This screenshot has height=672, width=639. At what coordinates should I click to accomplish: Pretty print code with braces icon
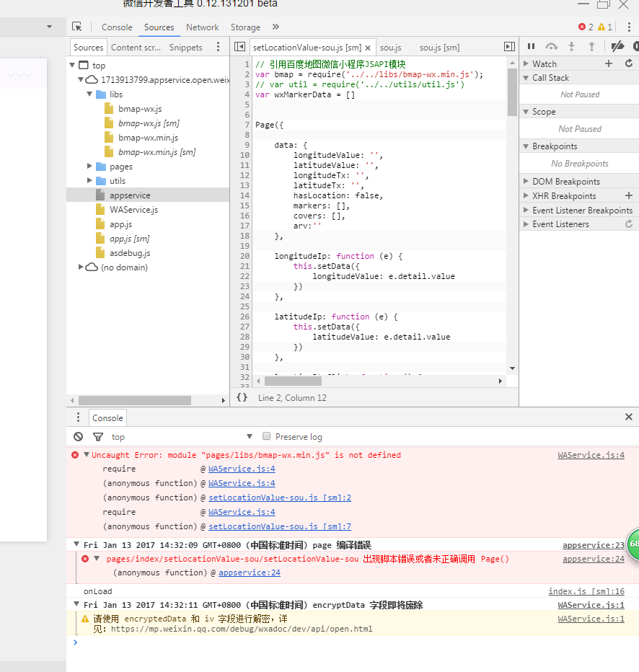click(x=242, y=397)
